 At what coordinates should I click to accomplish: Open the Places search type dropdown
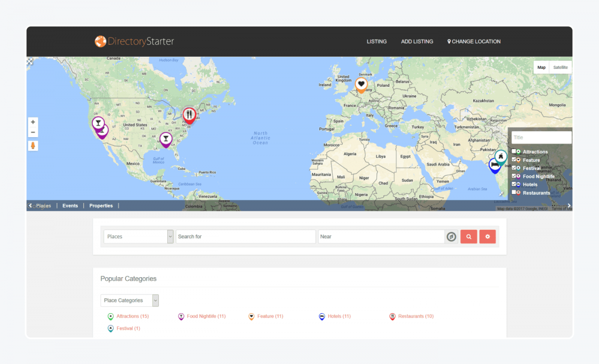[x=138, y=236]
